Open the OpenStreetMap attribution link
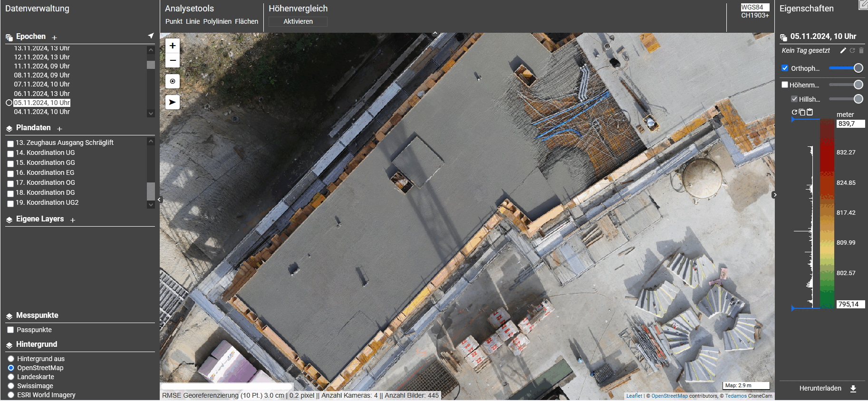 pyautogui.click(x=669, y=396)
